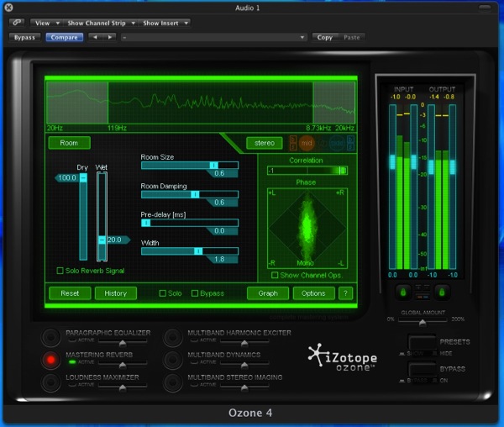Close the Audio 1 plugin window
This screenshot has height=427, width=504.
[x=8, y=7]
